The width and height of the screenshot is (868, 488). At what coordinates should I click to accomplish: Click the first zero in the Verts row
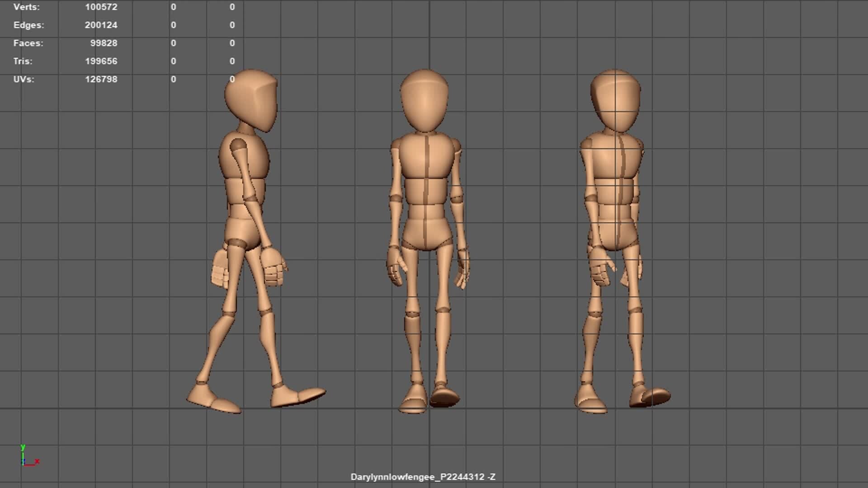coord(173,7)
